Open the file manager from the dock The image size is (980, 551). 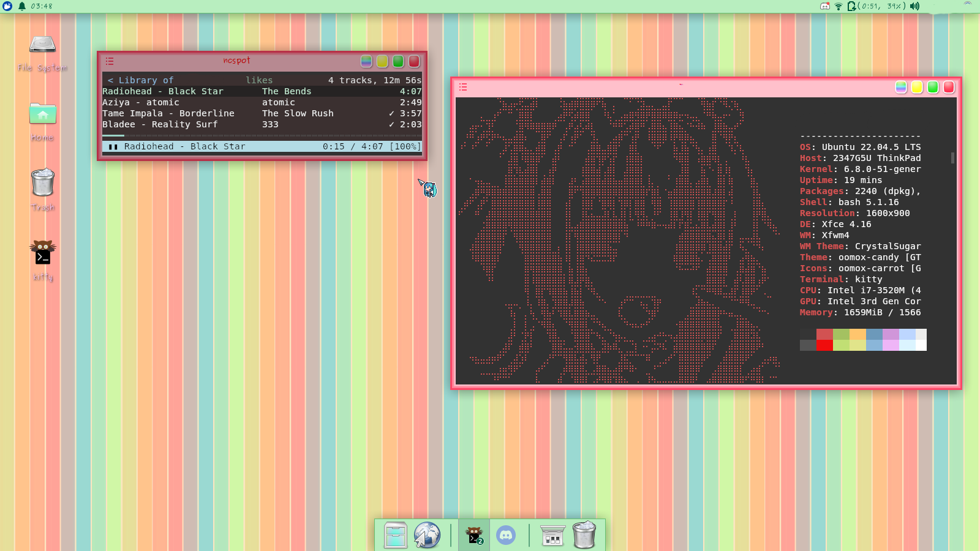(x=395, y=535)
